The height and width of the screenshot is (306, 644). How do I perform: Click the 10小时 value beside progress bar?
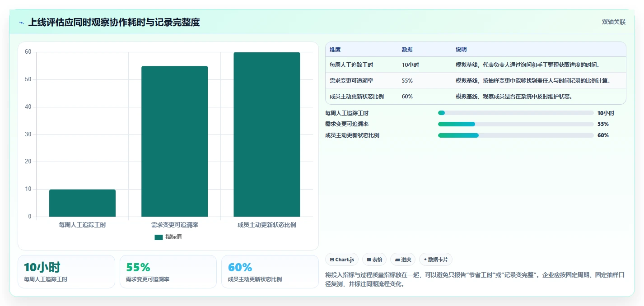point(606,113)
